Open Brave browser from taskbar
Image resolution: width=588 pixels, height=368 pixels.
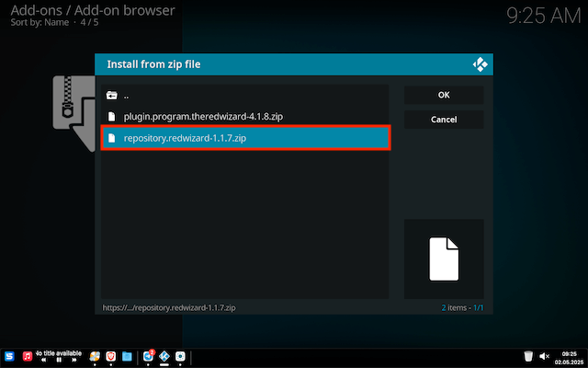pyautogui.click(x=110, y=356)
